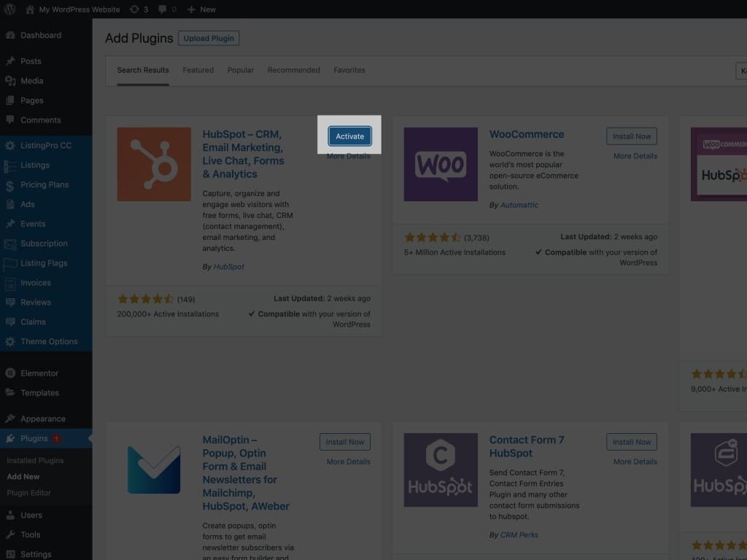
Task: Click the WordPress logo icon
Action: 10,9
